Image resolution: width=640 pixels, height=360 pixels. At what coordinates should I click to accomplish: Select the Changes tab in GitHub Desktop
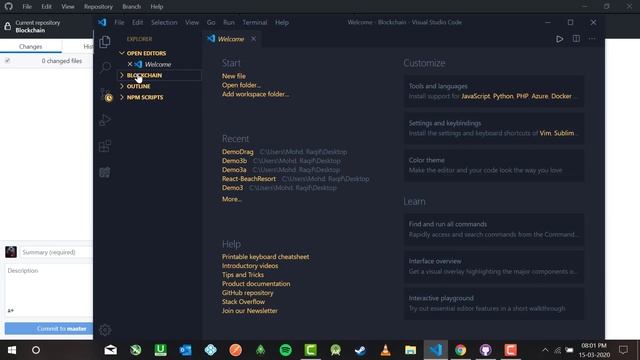(x=31, y=46)
